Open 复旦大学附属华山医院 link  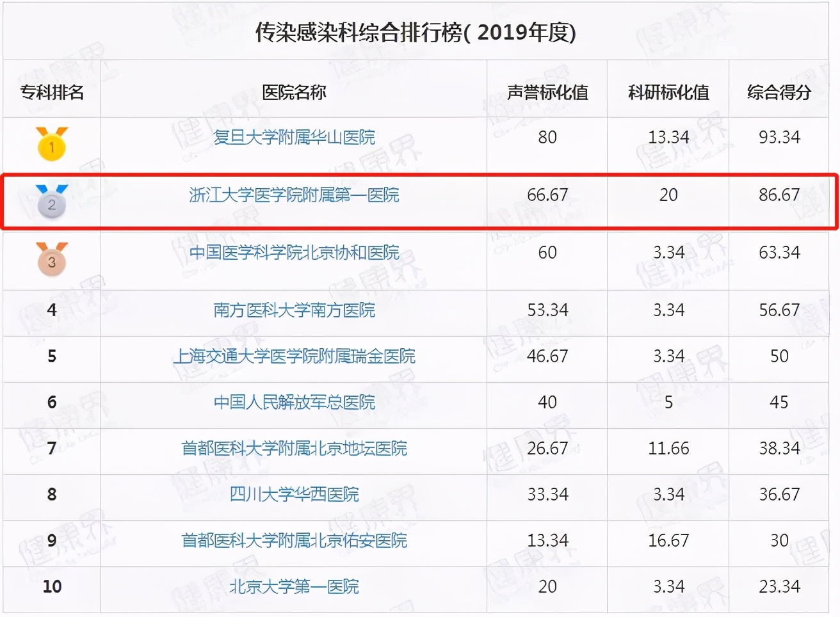(x=294, y=137)
